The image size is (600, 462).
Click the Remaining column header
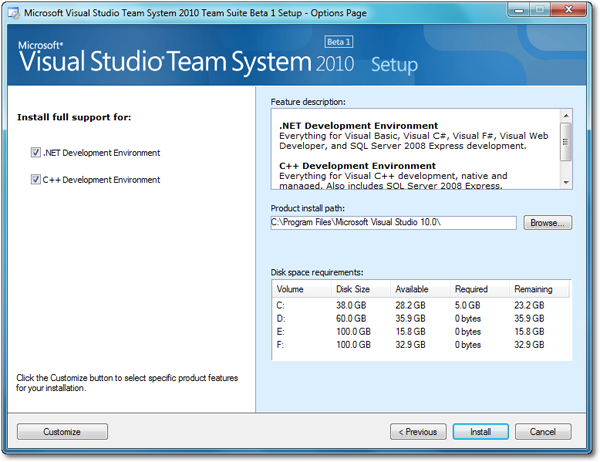[540, 289]
